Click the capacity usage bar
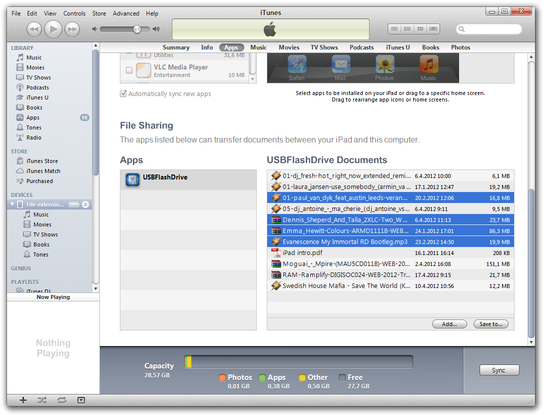Viewport: 544px width, 415px height. pos(299,362)
